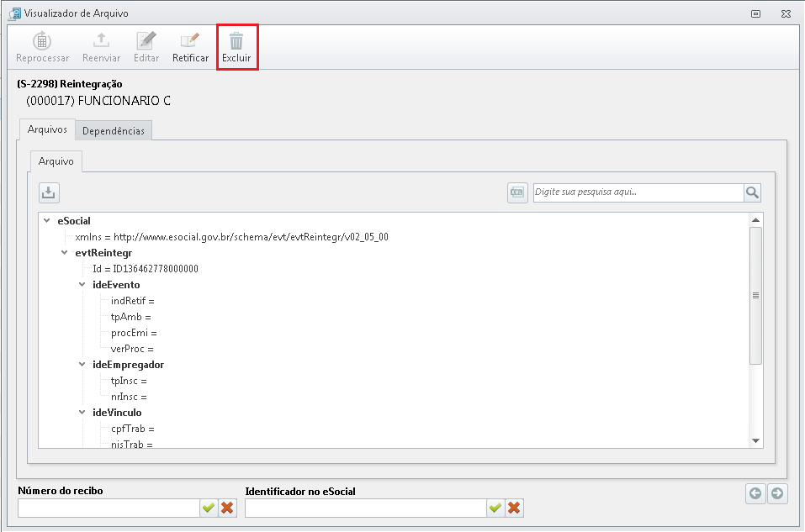Select the 'verProc =' row
Screen dimensions: 805x532
[132, 348]
